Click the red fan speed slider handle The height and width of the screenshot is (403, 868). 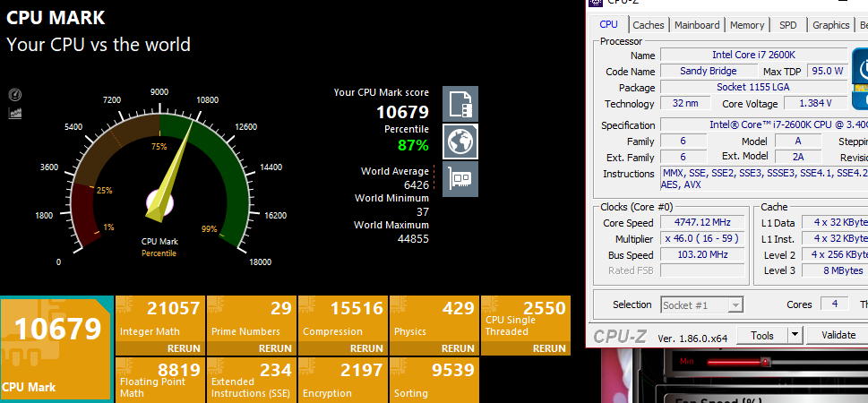pos(766,362)
